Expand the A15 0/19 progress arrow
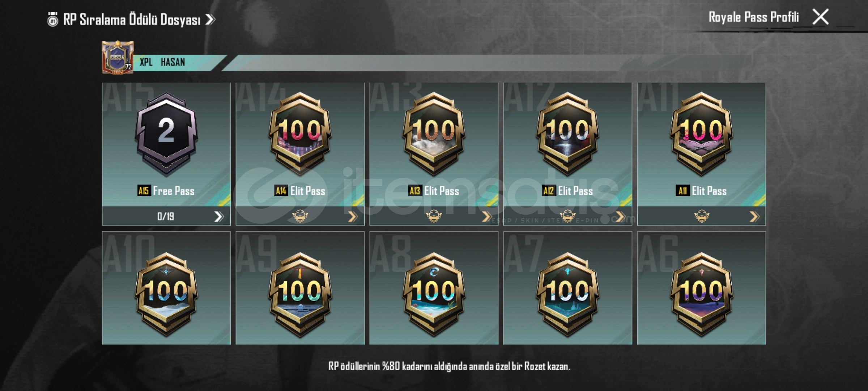 [218, 216]
